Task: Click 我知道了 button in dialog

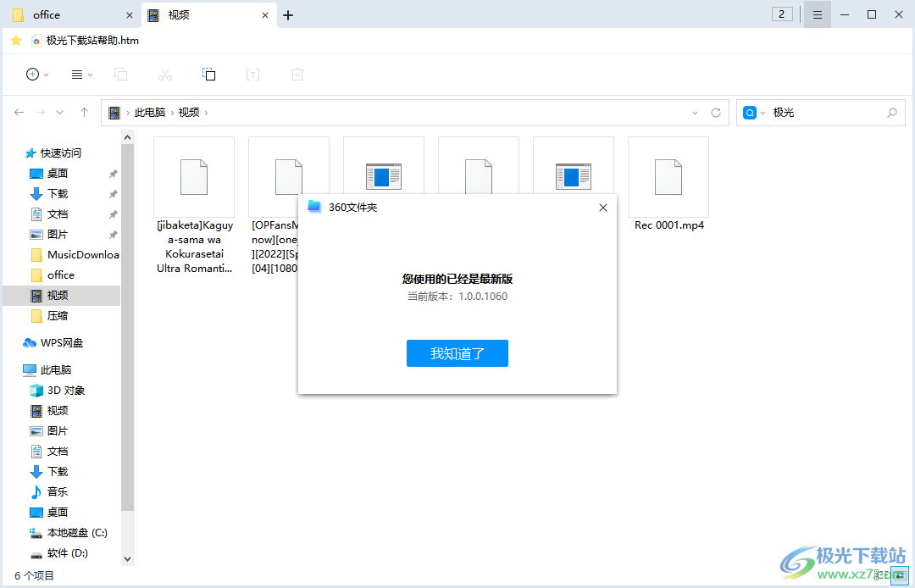Action: pos(457,353)
